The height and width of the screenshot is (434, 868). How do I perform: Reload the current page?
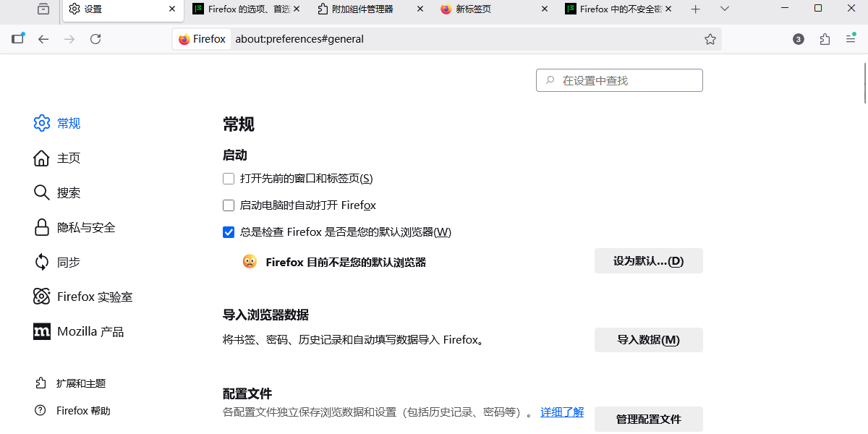[95, 39]
